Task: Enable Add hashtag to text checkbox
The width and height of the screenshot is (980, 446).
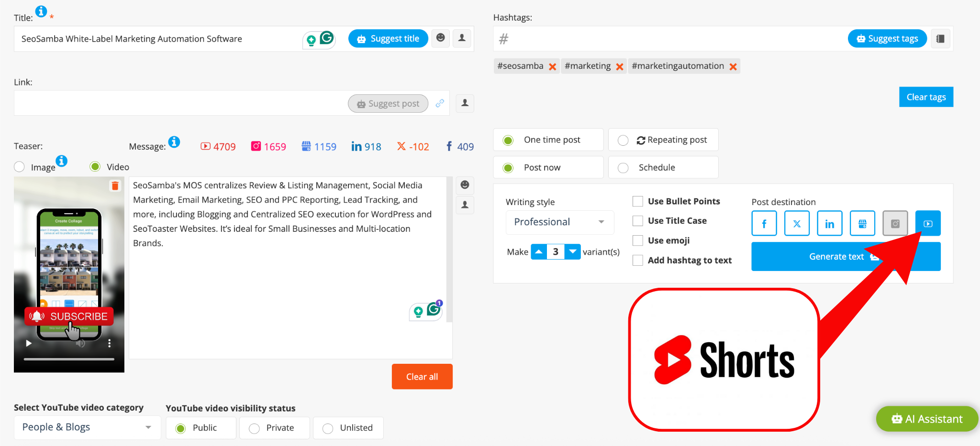Action: [x=638, y=260]
